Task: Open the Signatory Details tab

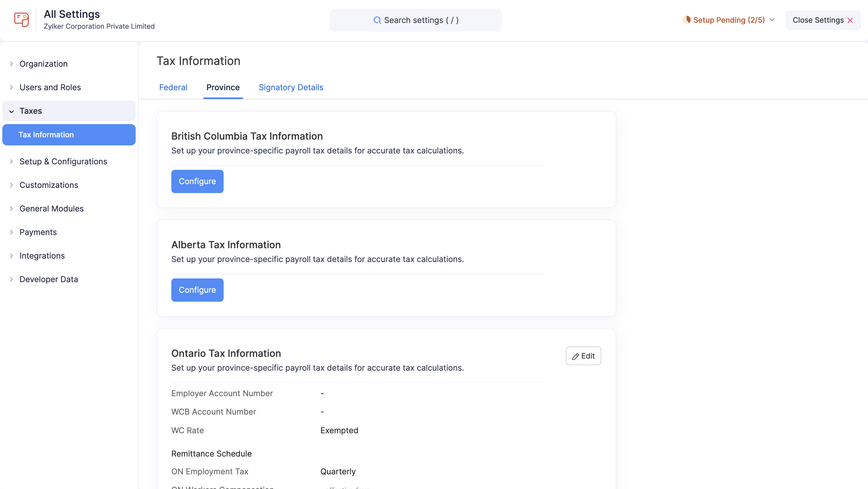Action: click(291, 87)
